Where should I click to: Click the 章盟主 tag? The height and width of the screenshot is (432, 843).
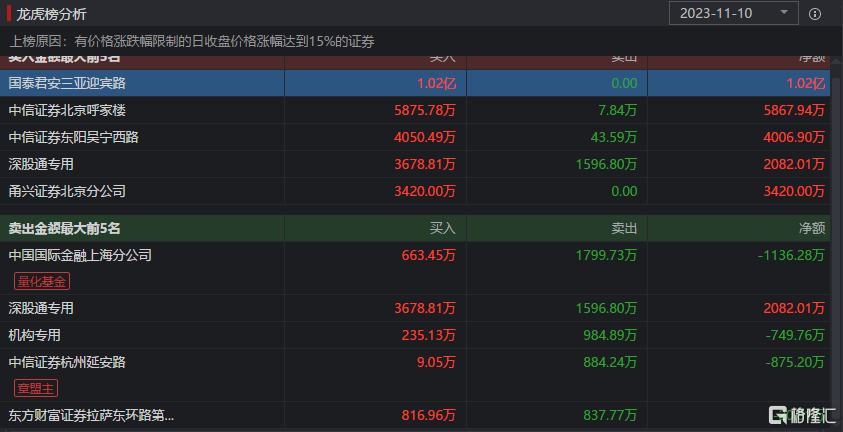(35, 388)
